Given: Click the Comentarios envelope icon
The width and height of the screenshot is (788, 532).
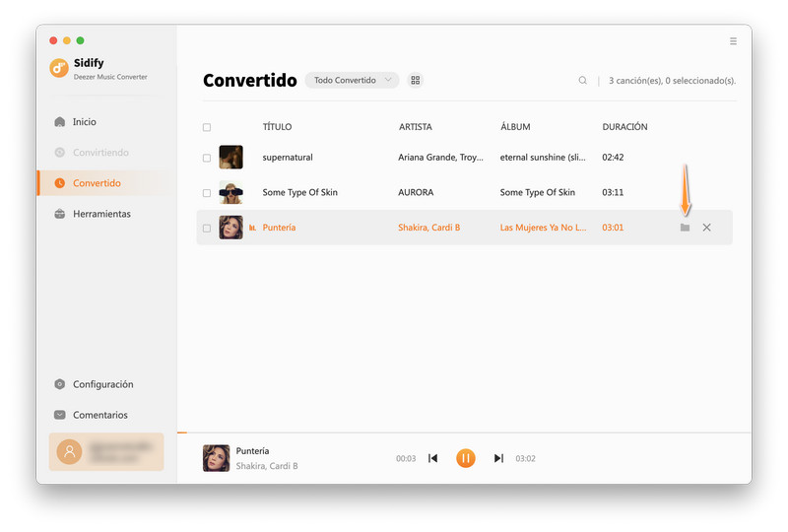Looking at the screenshot, I should 60,415.
